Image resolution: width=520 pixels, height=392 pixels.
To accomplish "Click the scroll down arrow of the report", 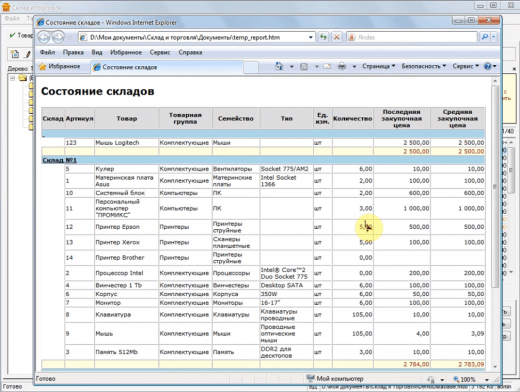I will (495, 366).
